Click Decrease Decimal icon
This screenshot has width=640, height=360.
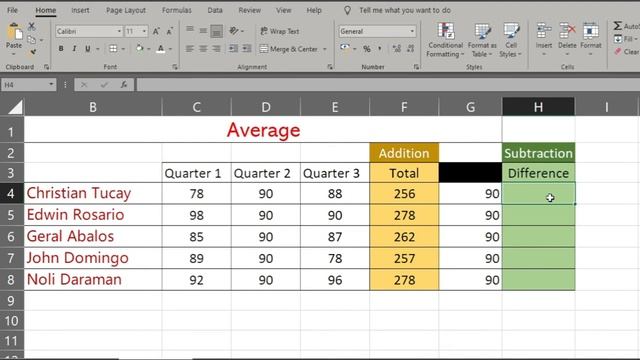click(410, 49)
